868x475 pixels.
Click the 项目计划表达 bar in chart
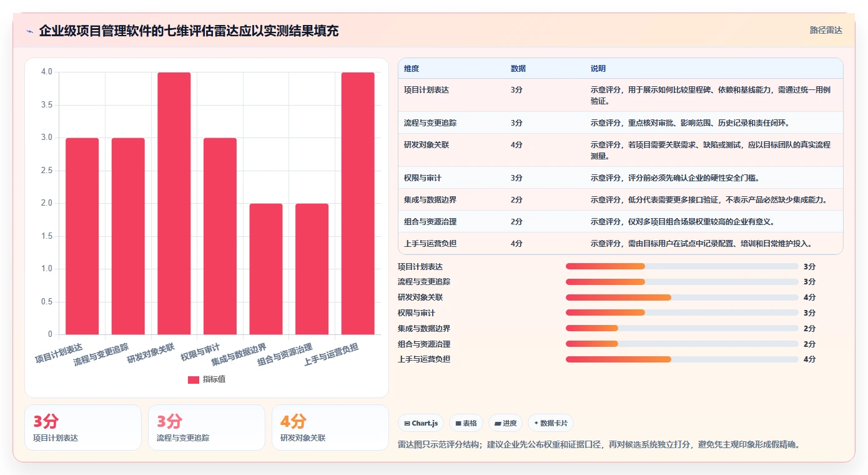point(82,236)
